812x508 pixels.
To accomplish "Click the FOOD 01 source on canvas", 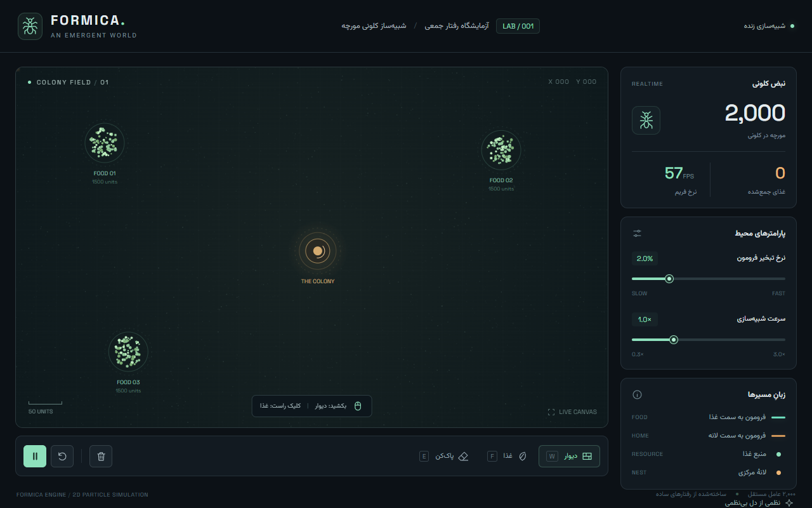I will coord(105,143).
